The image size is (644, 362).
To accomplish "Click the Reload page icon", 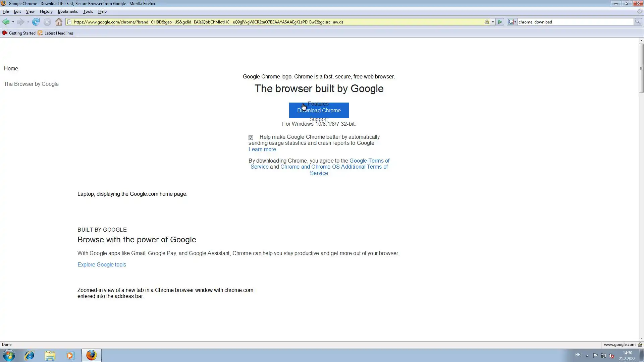I will point(36,22).
